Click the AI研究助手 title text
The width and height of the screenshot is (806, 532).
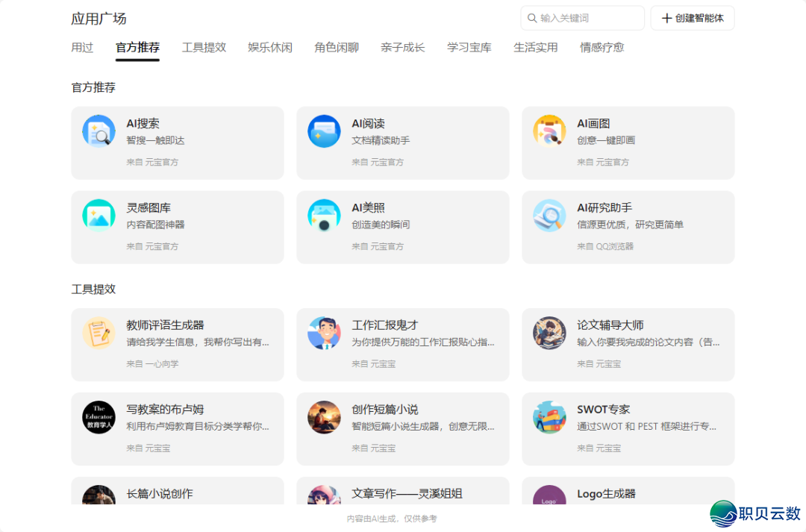coord(604,208)
